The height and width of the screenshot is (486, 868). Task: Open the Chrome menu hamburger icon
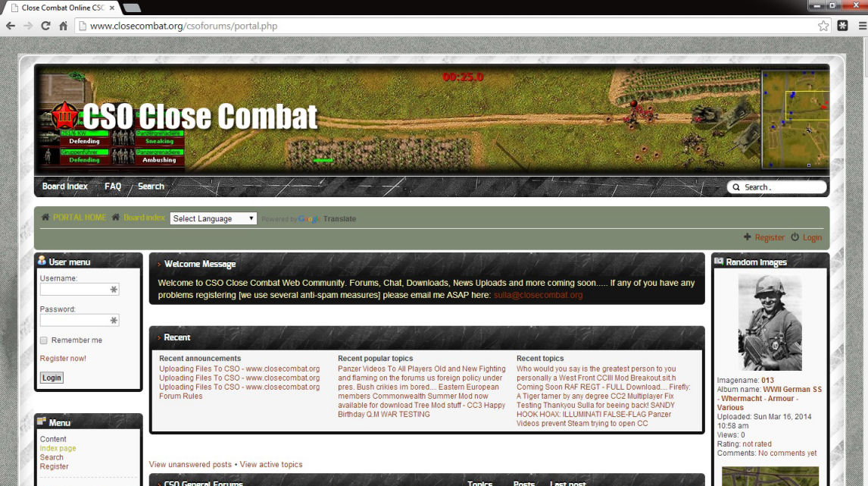pos(863,26)
